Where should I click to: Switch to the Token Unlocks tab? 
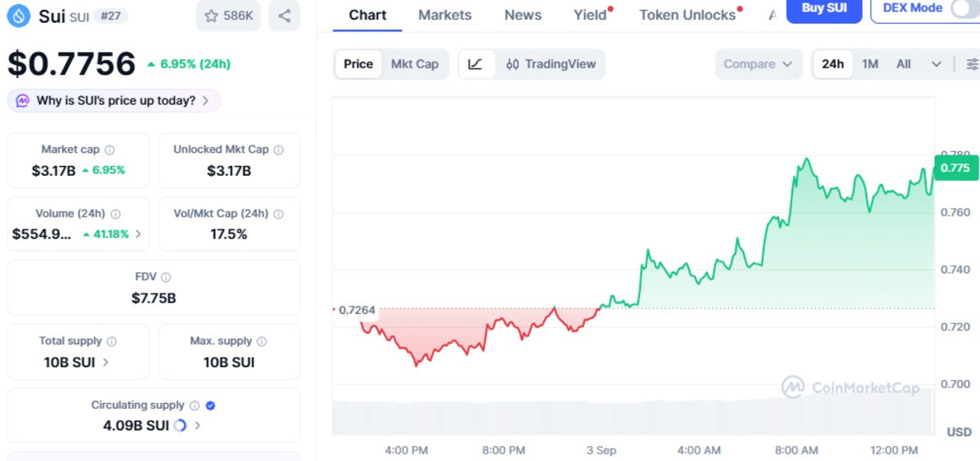[688, 15]
